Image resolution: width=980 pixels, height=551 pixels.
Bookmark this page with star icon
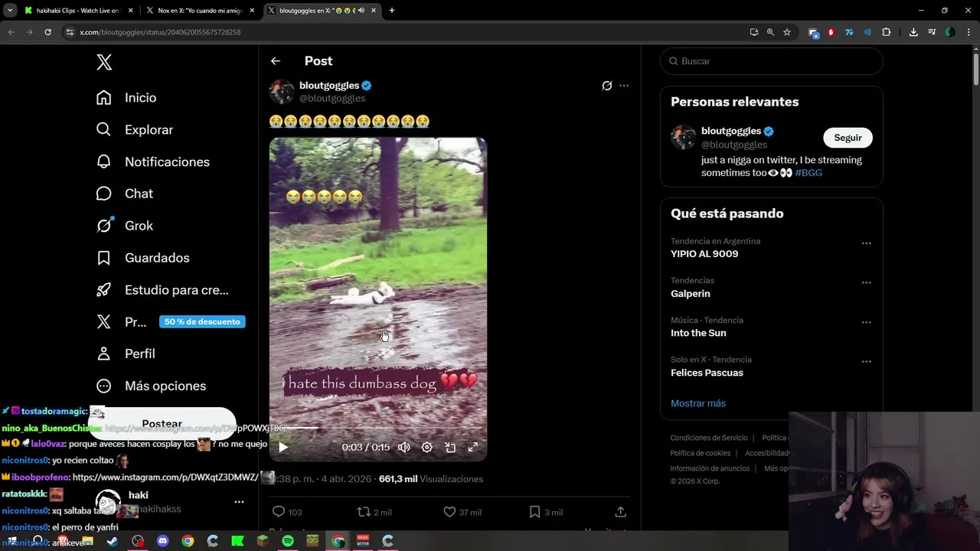tap(786, 32)
